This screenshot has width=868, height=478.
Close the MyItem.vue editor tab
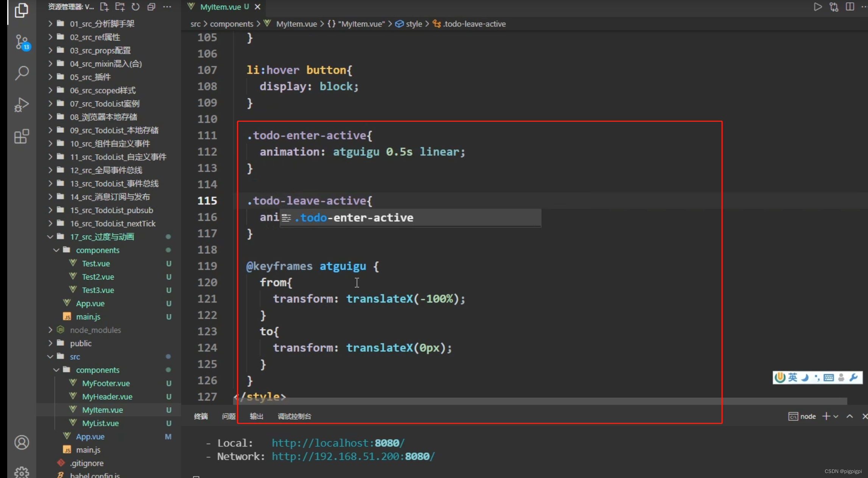coord(257,7)
